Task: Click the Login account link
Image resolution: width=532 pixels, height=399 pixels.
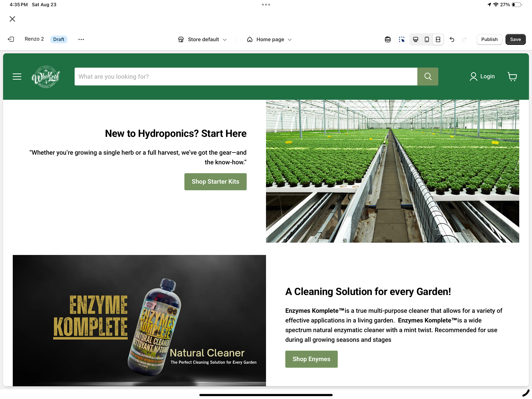Action: pos(482,76)
